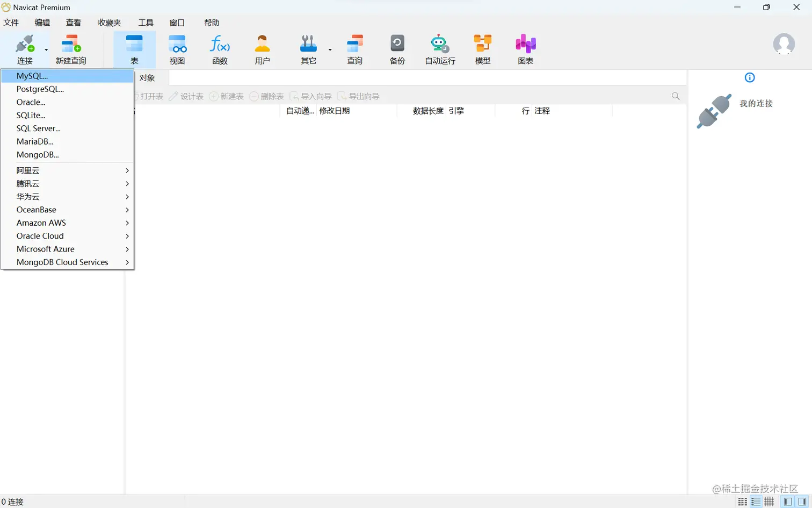
Task: Expand the MongoDB Cloud Services submenu
Action: tap(67, 262)
